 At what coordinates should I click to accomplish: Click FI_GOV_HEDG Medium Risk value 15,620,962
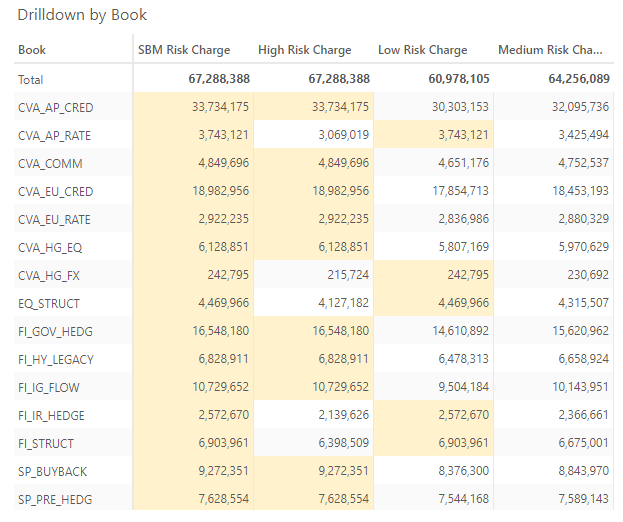click(x=580, y=331)
